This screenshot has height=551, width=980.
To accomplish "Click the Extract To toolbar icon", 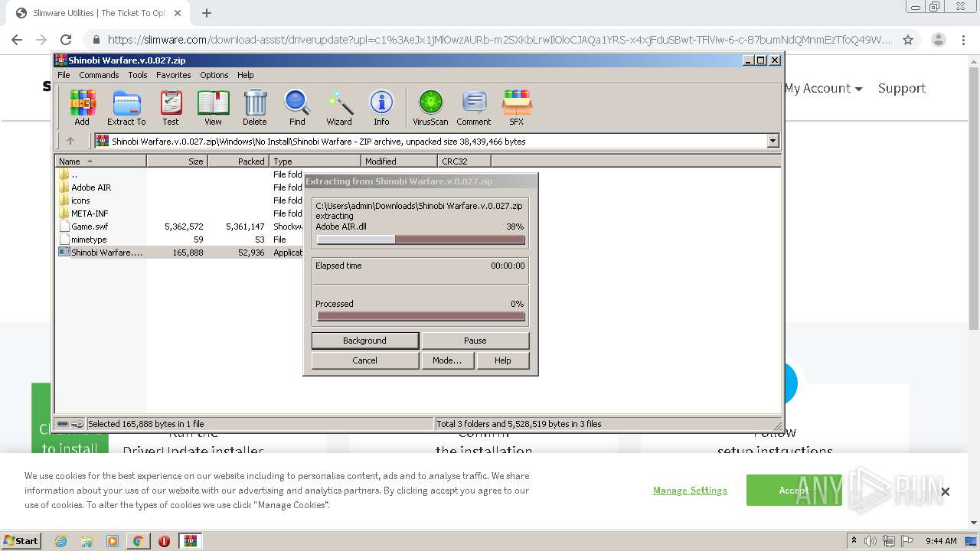I will (x=126, y=107).
